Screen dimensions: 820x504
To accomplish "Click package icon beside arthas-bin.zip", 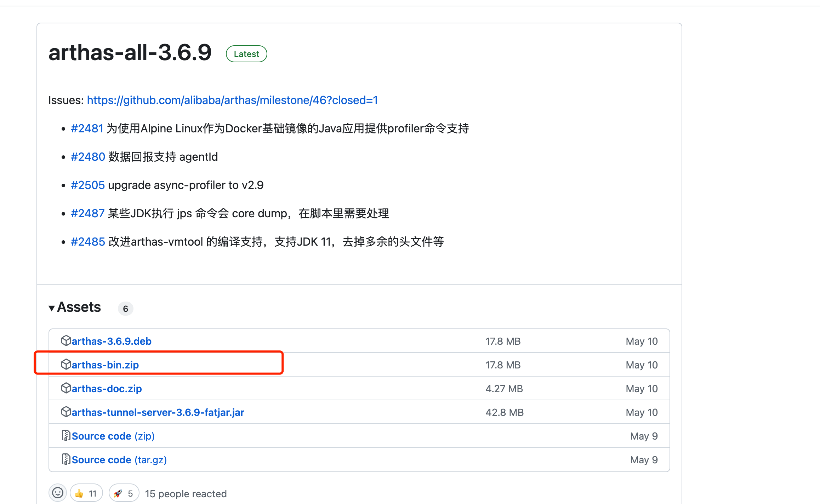I will (x=66, y=364).
